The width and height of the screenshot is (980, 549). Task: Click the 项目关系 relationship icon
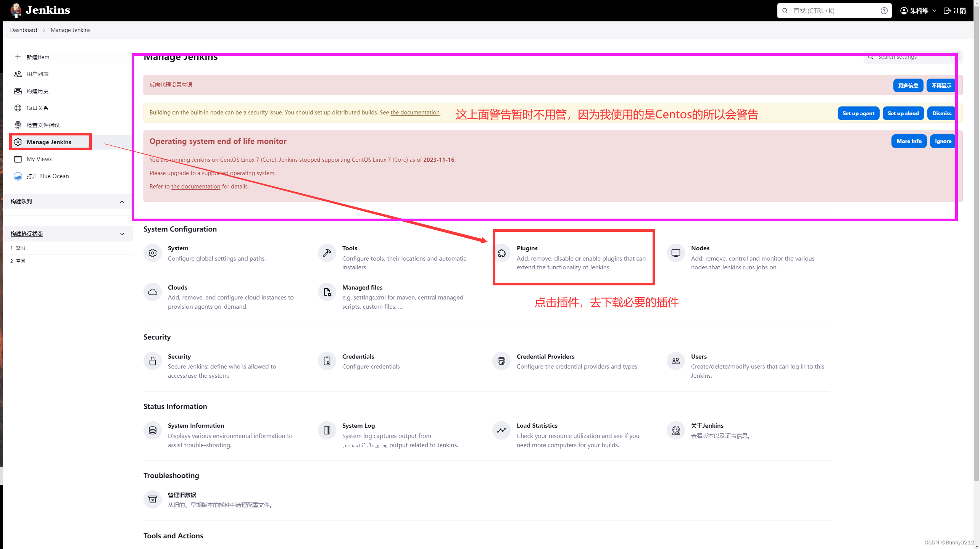(x=18, y=108)
